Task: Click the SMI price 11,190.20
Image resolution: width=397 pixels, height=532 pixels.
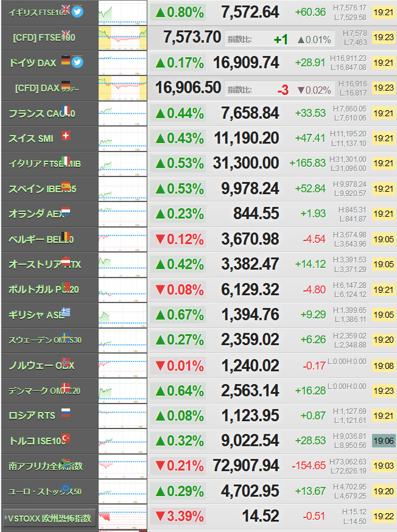Action: (247, 139)
